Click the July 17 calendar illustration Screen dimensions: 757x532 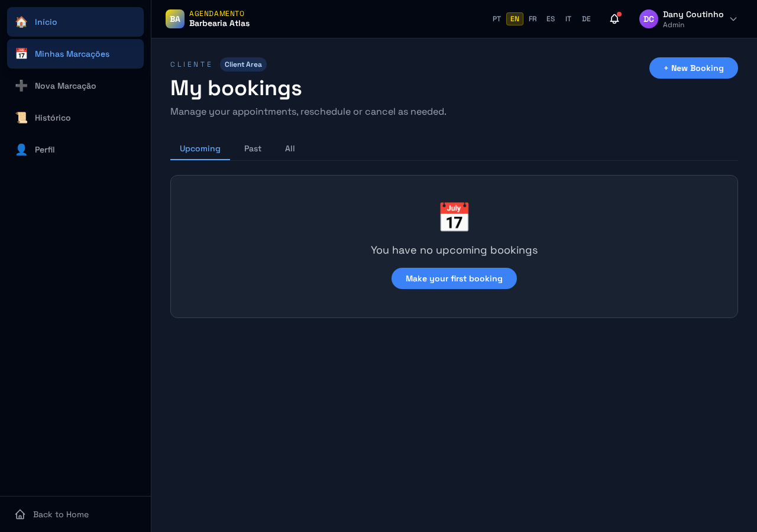tap(454, 217)
